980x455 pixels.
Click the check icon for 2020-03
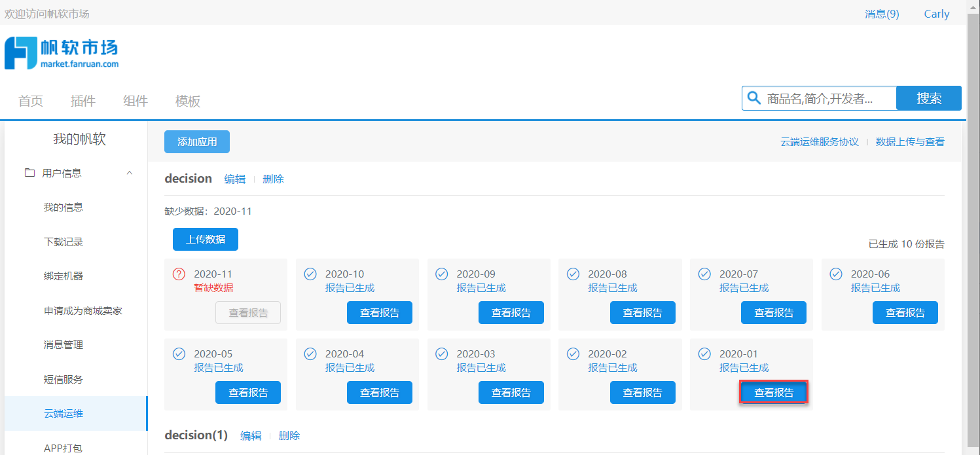[x=442, y=354]
